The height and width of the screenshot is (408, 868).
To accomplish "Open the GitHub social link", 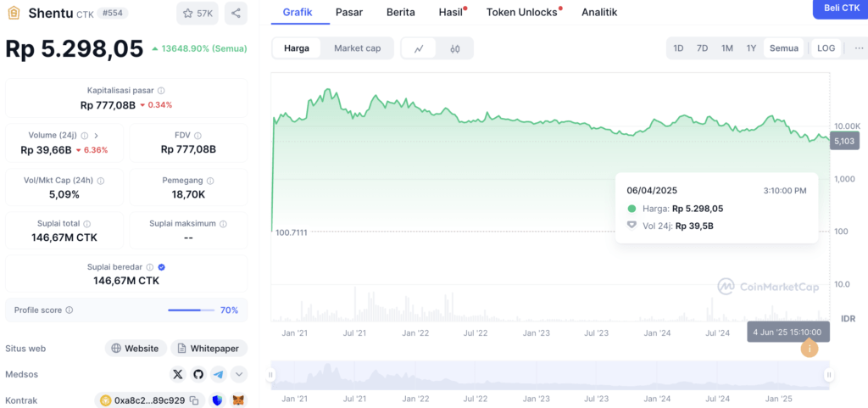I will click(198, 374).
